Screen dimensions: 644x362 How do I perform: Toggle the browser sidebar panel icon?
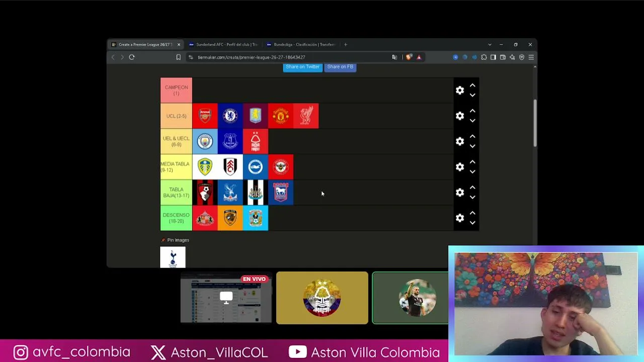(x=493, y=57)
